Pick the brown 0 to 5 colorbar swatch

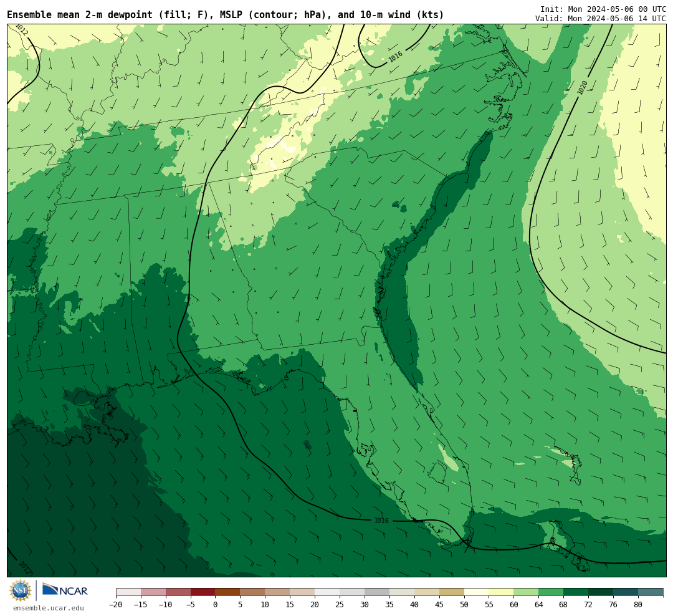pos(227,592)
